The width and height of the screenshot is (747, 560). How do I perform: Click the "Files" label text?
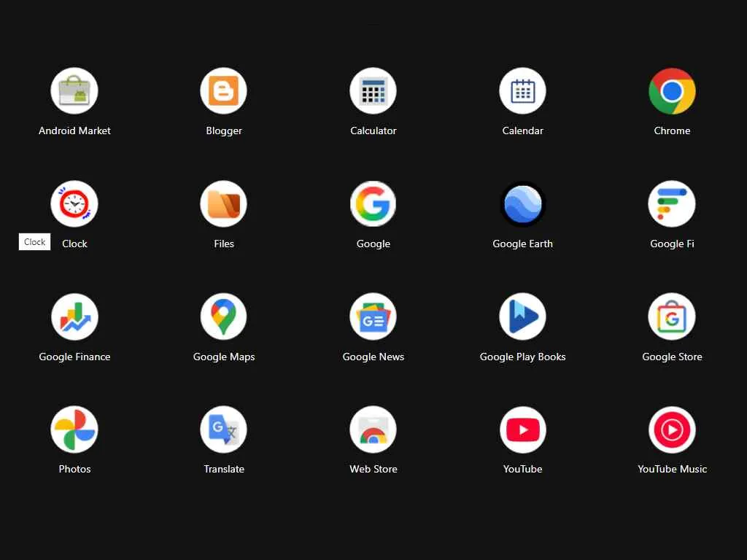pos(223,244)
